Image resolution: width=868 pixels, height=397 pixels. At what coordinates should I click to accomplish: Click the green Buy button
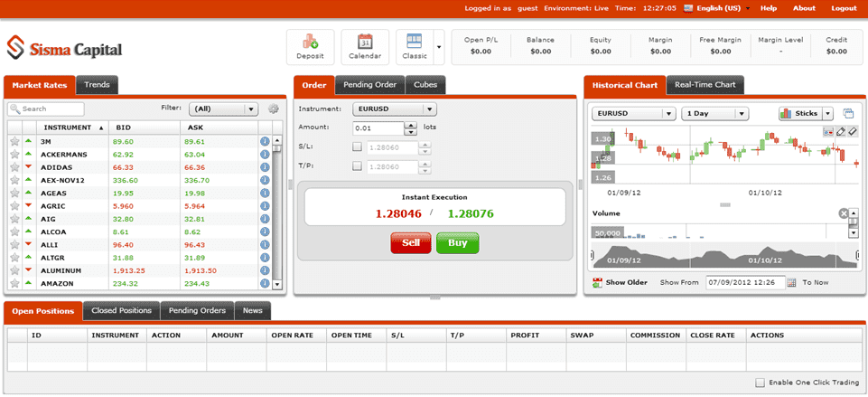pos(457,243)
